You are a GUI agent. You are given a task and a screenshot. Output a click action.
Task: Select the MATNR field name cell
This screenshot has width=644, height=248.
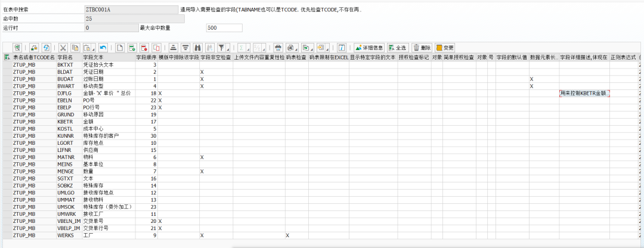[69, 157]
